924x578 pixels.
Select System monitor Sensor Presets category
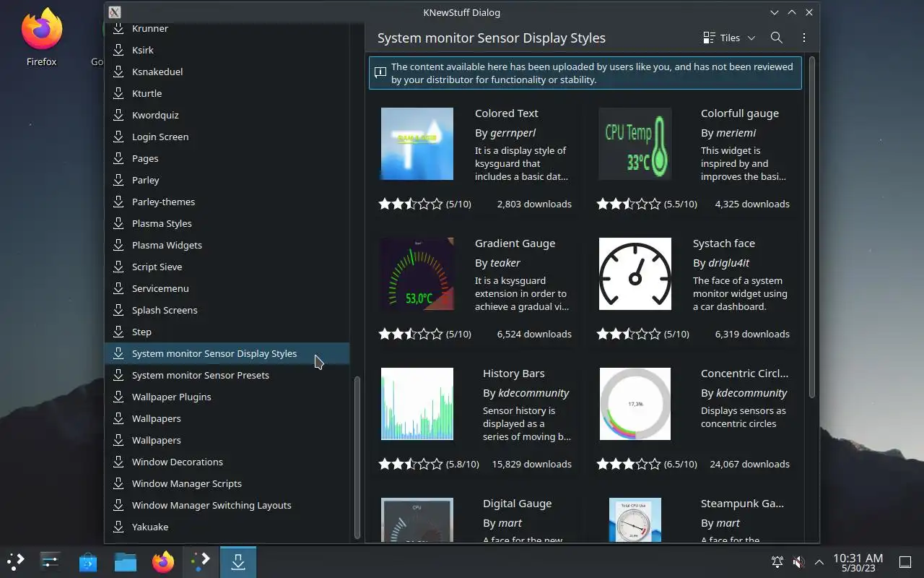point(227,375)
